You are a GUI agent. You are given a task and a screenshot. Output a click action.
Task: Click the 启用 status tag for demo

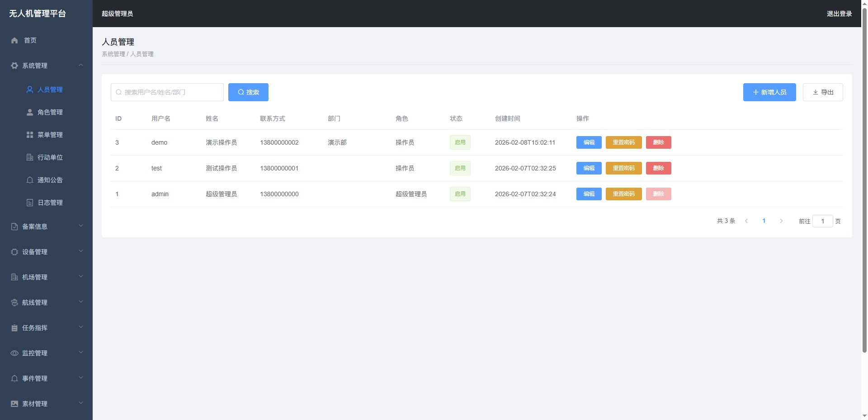(460, 142)
